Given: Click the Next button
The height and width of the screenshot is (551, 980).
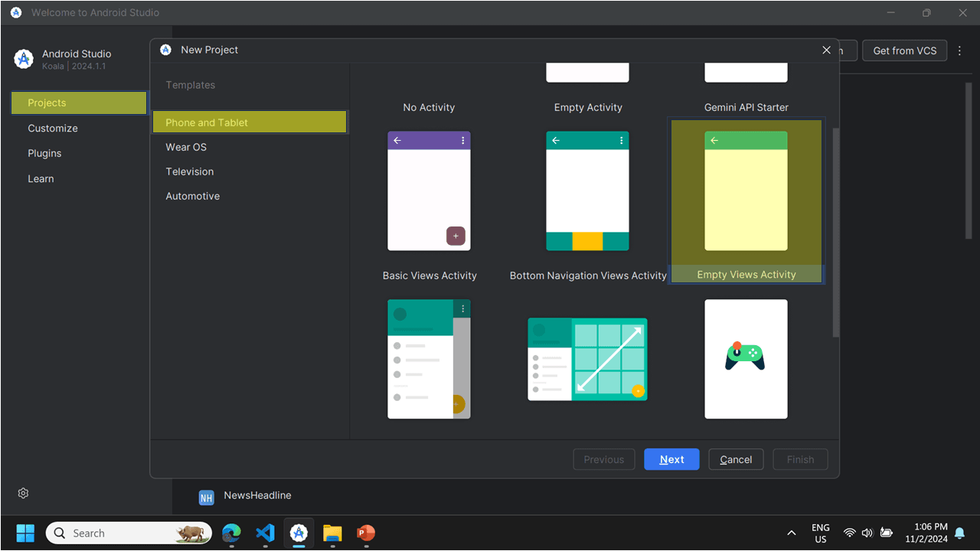Looking at the screenshot, I should click(671, 459).
